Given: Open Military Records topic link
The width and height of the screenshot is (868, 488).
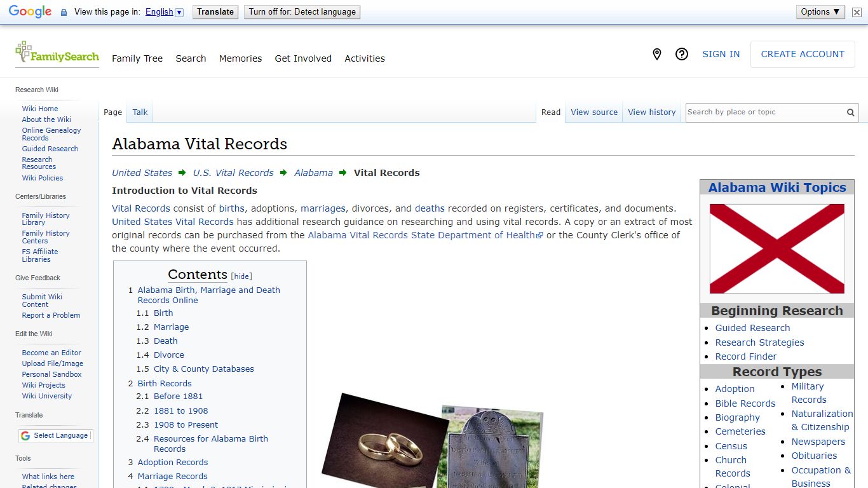Looking at the screenshot, I should pos(809,393).
